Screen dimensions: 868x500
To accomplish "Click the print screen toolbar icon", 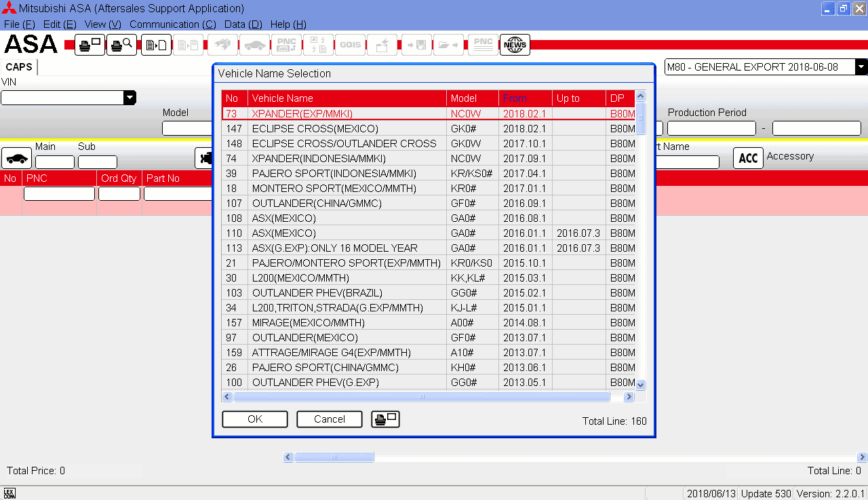I will pyautogui.click(x=90, y=45).
